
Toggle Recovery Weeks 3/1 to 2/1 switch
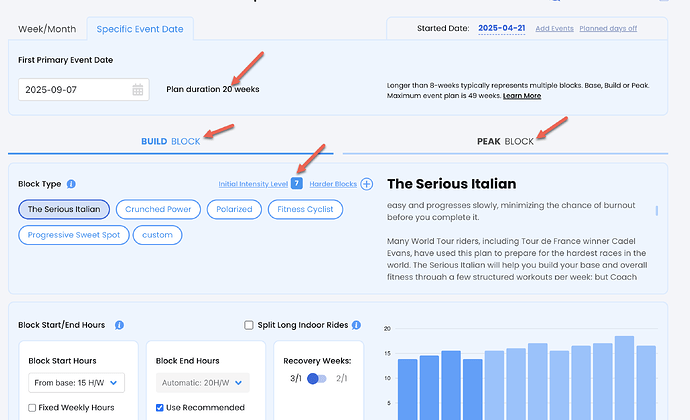[x=317, y=379]
